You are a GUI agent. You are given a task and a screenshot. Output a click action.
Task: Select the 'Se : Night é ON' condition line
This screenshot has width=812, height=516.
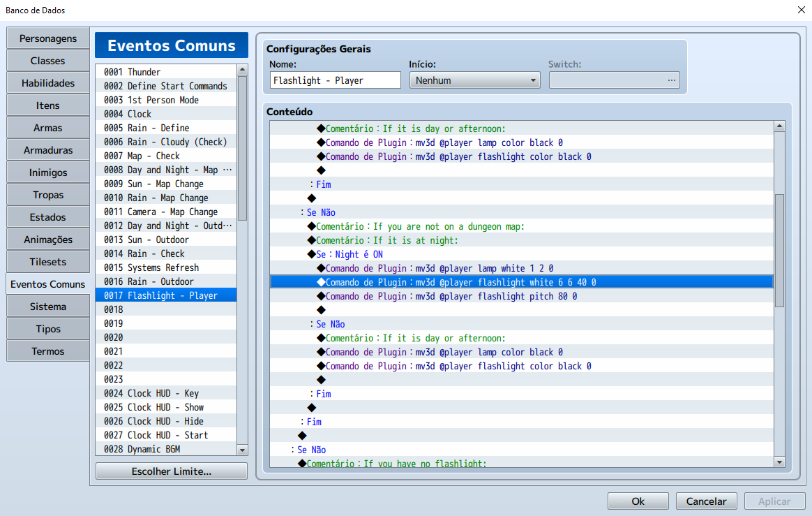pos(522,253)
